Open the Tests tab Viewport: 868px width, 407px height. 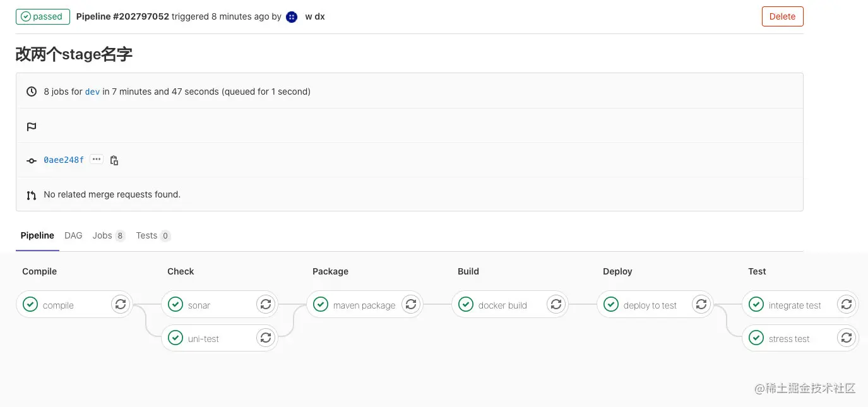pyautogui.click(x=153, y=235)
